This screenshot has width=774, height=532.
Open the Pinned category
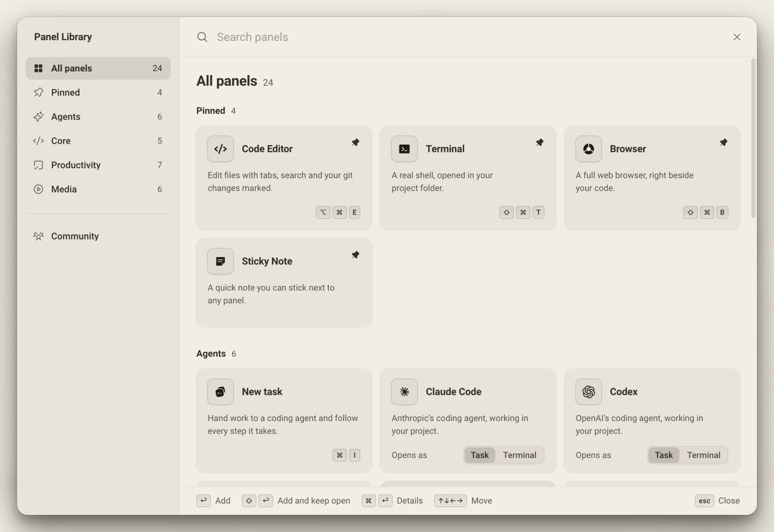tap(98, 92)
